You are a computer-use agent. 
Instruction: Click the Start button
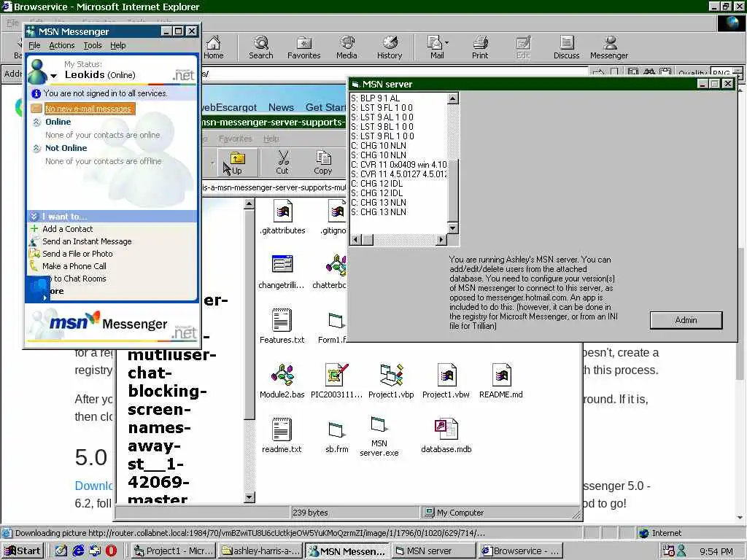[23, 551]
